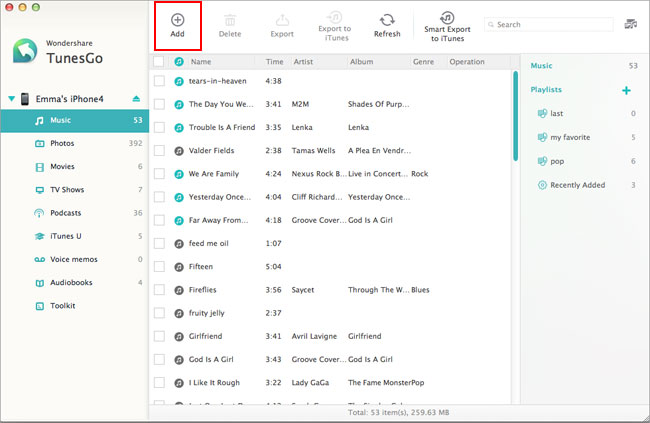Collapse Emma's iPhone4 tree triangle

(12, 99)
